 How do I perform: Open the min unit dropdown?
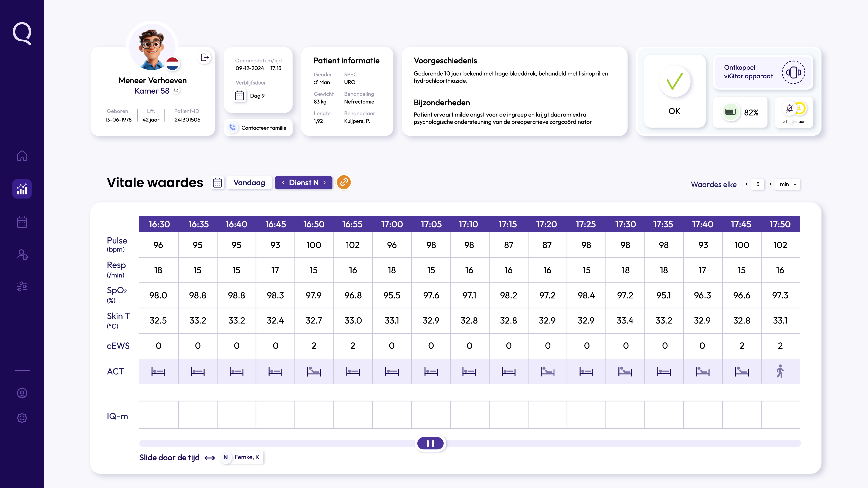click(x=787, y=184)
